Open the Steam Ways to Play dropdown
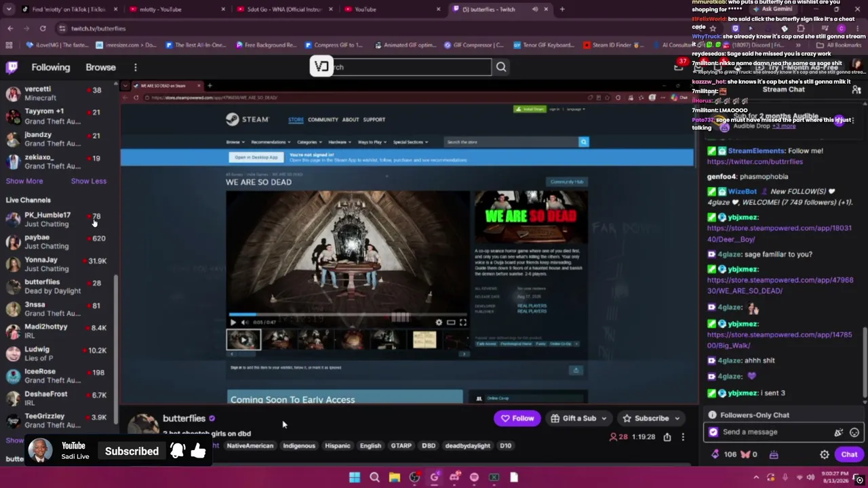The height and width of the screenshot is (488, 868). (372, 142)
